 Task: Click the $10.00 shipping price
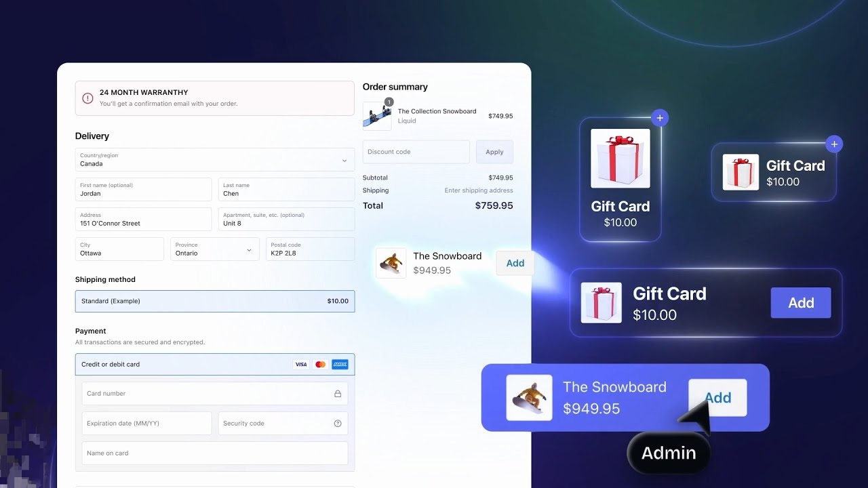[x=338, y=301]
